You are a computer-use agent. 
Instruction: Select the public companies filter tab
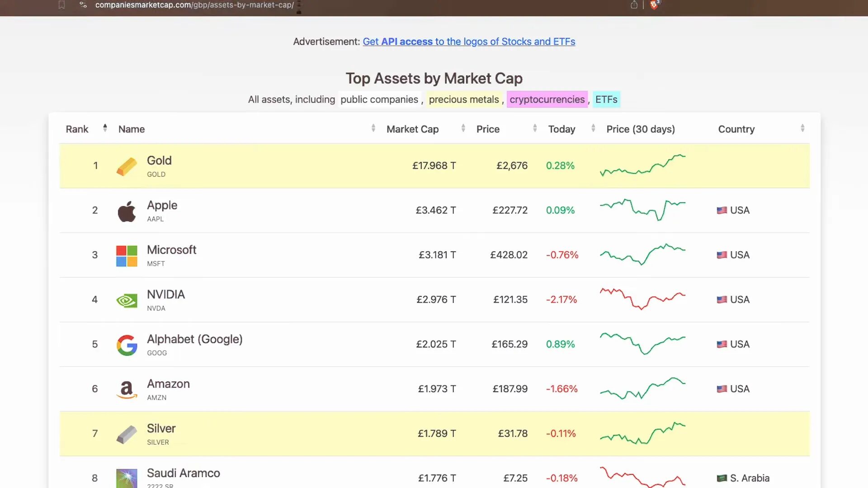click(x=379, y=99)
